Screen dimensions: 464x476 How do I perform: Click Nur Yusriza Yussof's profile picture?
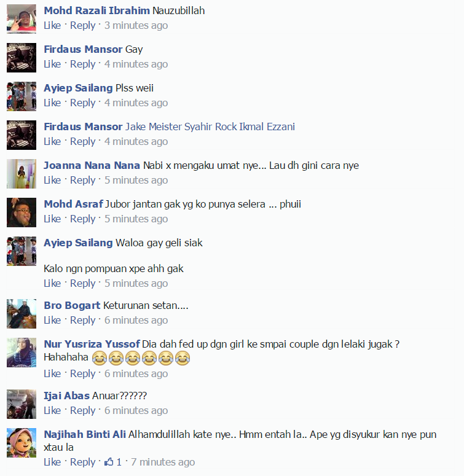click(22, 353)
